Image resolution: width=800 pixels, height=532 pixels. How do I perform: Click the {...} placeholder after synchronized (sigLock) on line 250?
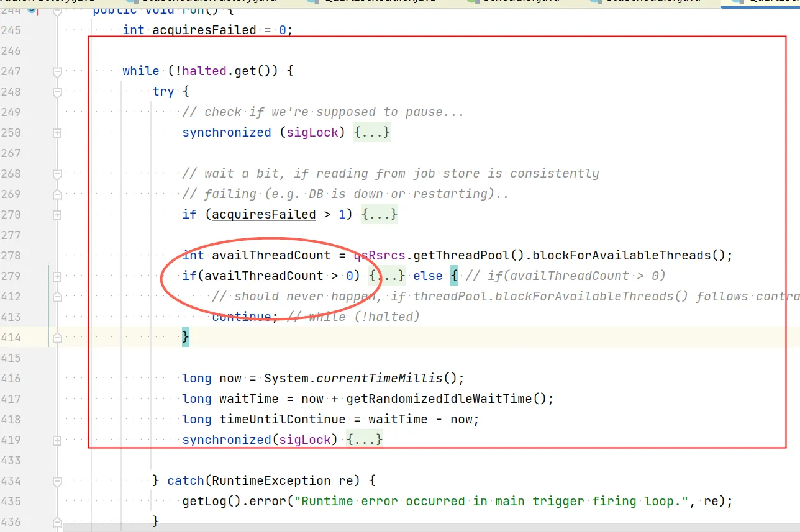point(371,133)
